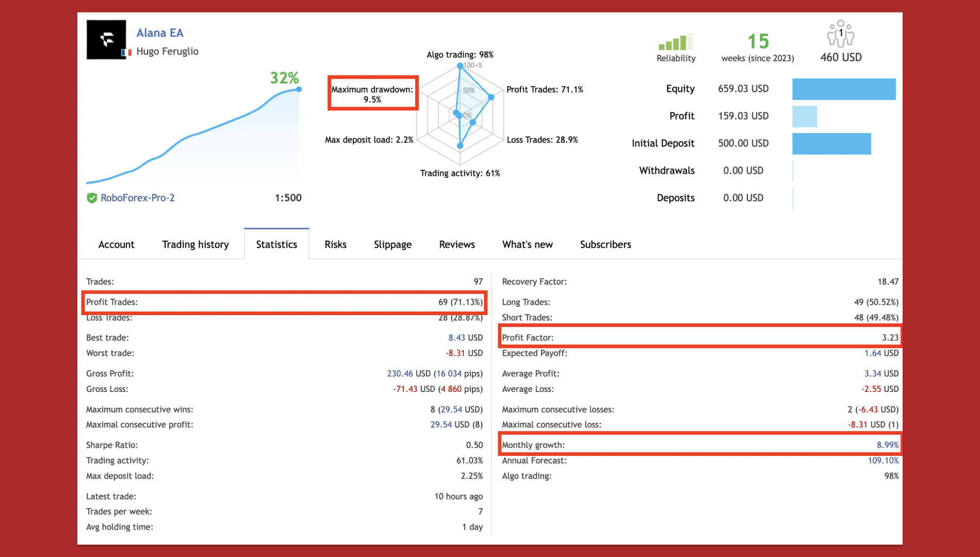Click the Recovery Factor 18.47 value
The height and width of the screenshot is (557, 980).
888,282
